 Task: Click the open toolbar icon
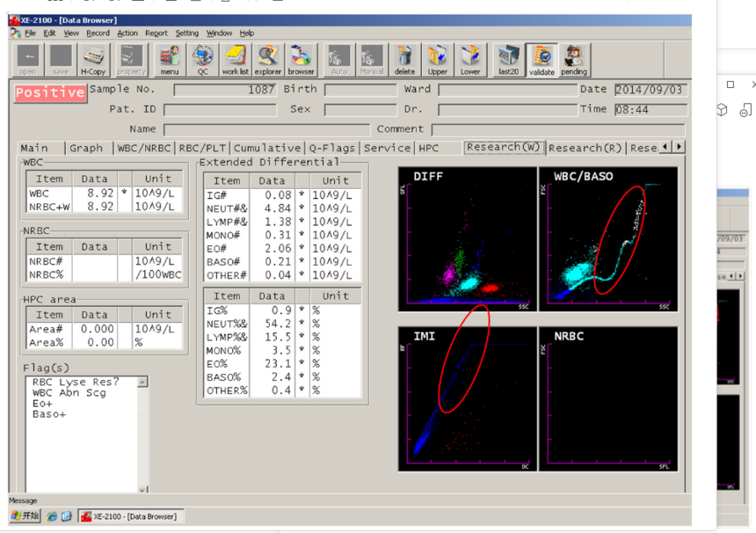(27, 60)
